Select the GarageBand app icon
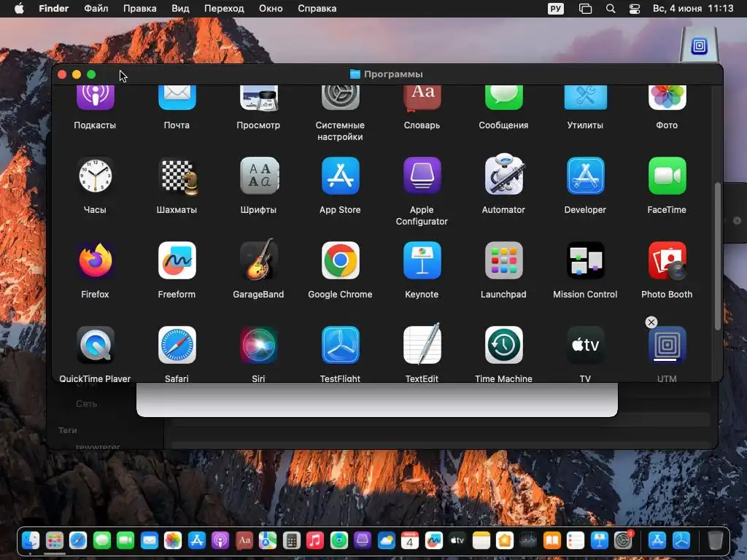This screenshot has width=747, height=560. (259, 260)
